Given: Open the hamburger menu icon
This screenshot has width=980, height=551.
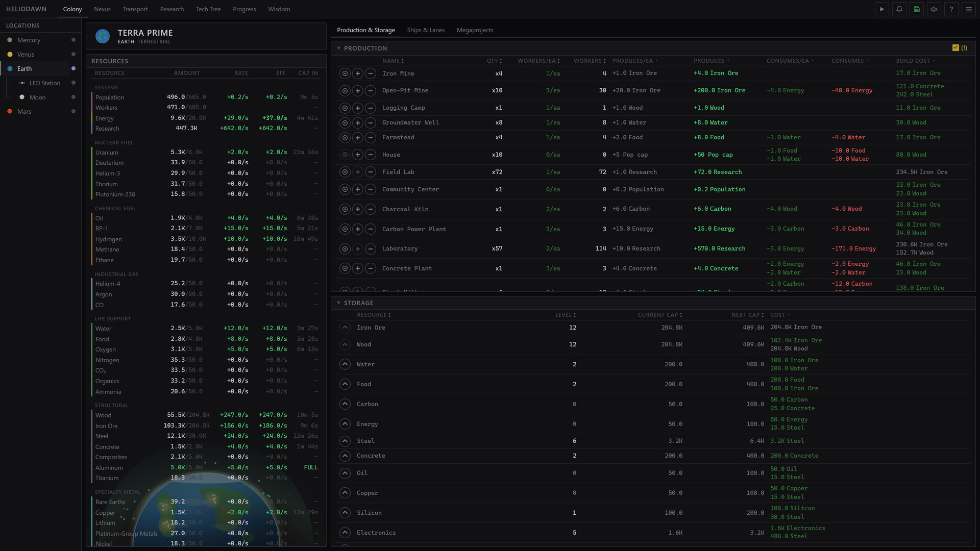Looking at the screenshot, I should tap(968, 9).
